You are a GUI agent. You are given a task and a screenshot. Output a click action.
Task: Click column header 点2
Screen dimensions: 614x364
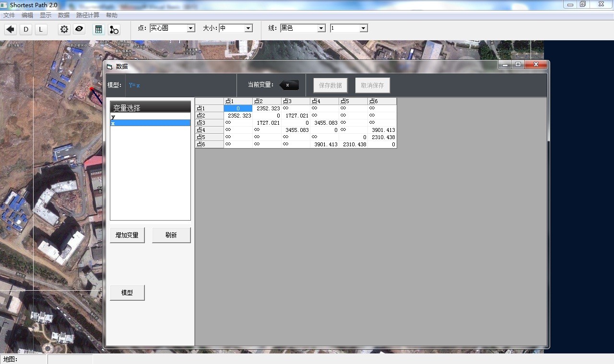pyautogui.click(x=267, y=101)
